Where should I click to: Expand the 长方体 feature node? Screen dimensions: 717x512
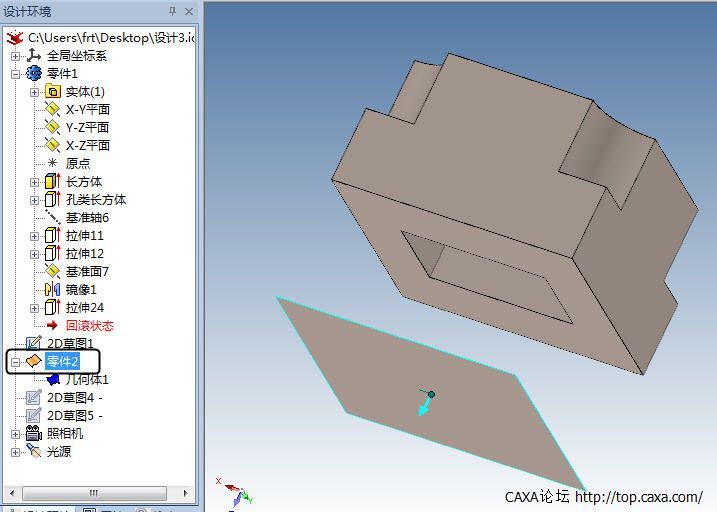click(x=34, y=182)
